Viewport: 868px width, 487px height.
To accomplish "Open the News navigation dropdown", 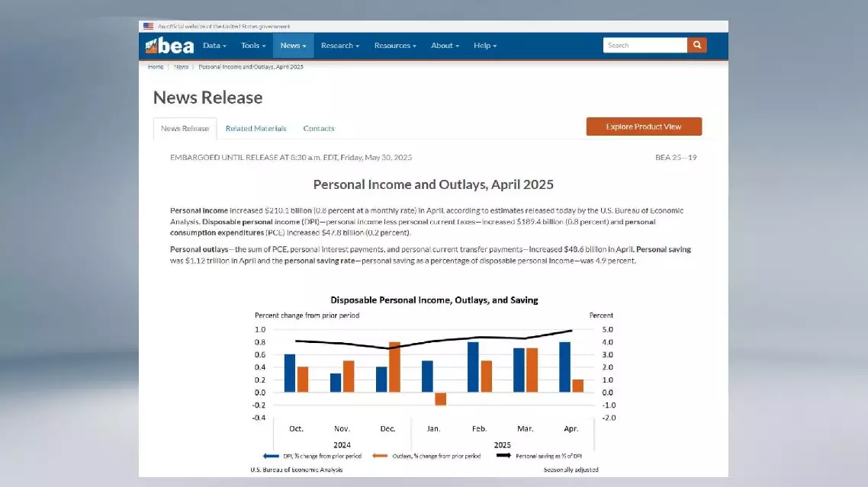I will pos(293,46).
